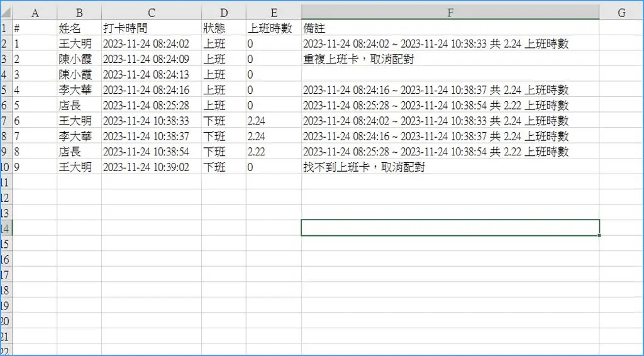The image size is (644, 356).
Task: Click the row 1 header number
Action: (x=6, y=28)
